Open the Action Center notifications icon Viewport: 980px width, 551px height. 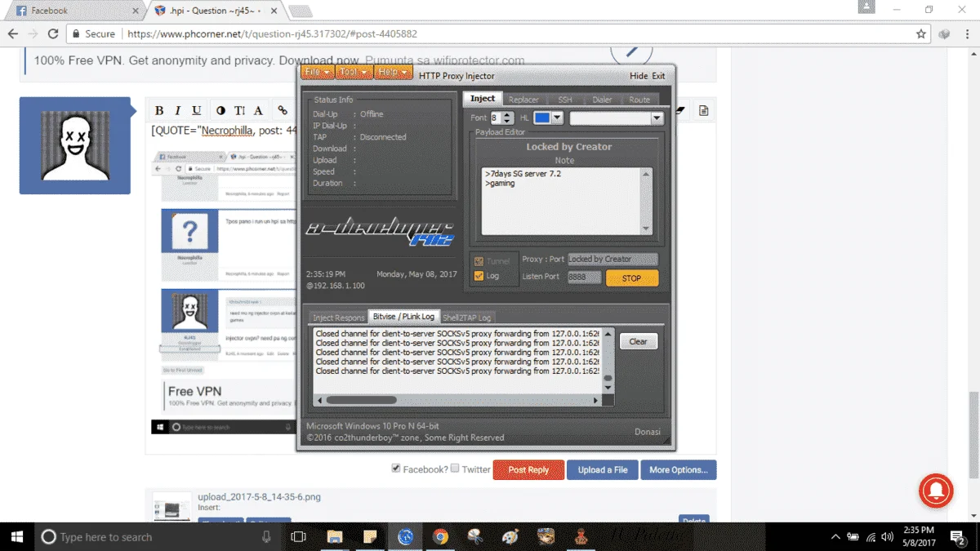tap(958, 536)
